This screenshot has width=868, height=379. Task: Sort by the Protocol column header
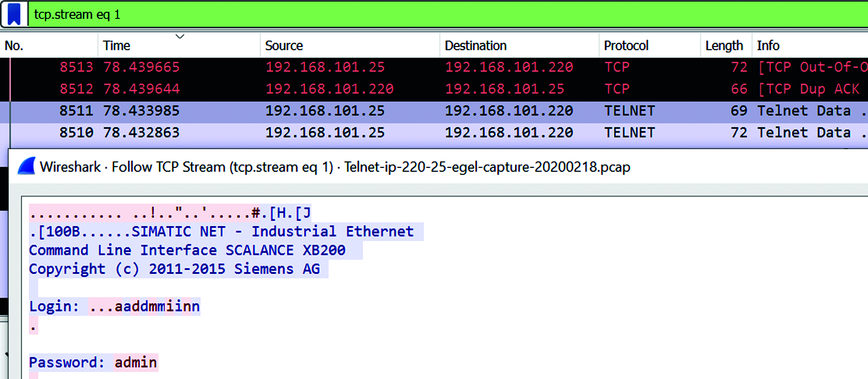(626, 46)
